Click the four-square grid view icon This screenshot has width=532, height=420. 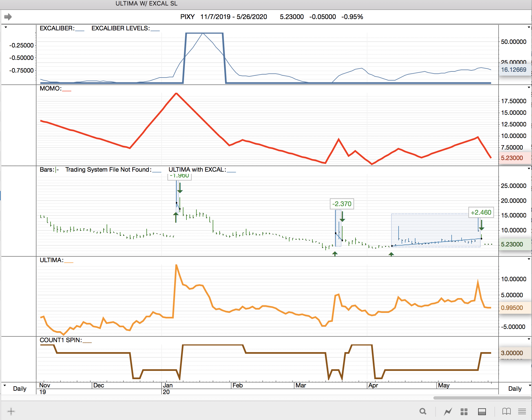(464, 411)
